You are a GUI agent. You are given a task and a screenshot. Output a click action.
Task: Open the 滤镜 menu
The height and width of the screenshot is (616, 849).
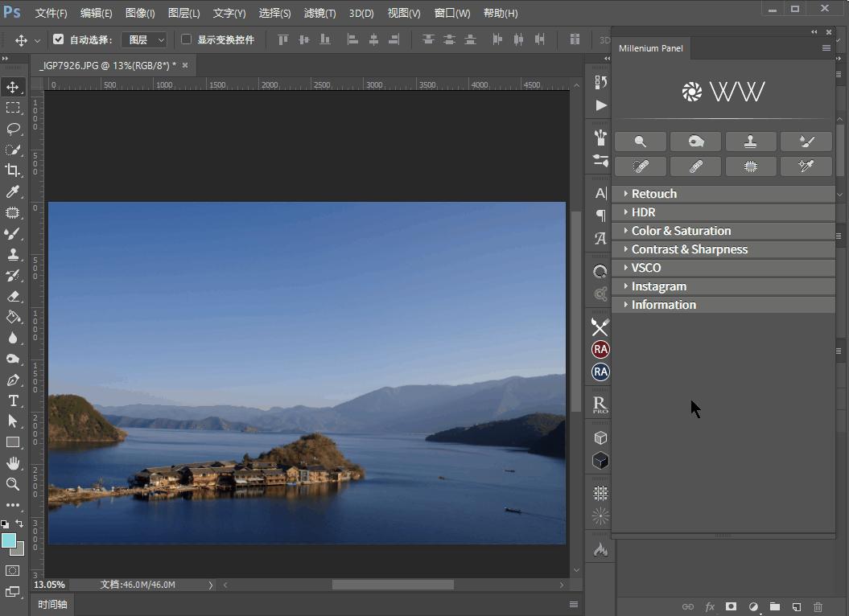pyautogui.click(x=319, y=13)
